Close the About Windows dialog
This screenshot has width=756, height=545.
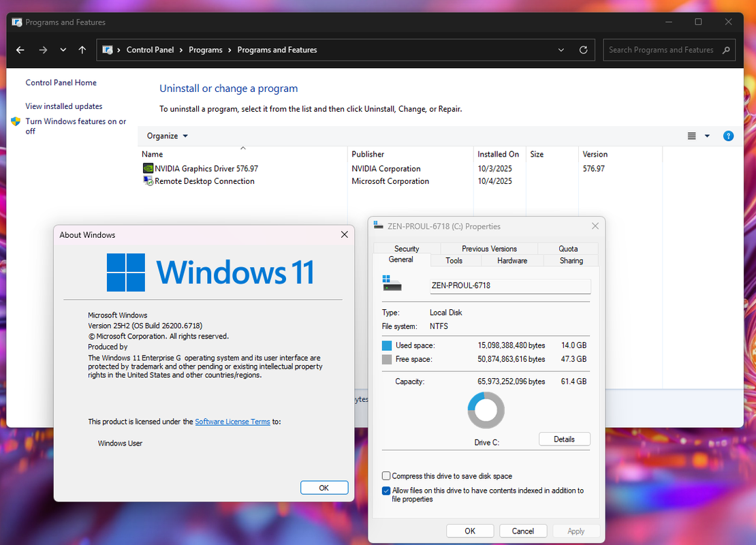point(344,234)
